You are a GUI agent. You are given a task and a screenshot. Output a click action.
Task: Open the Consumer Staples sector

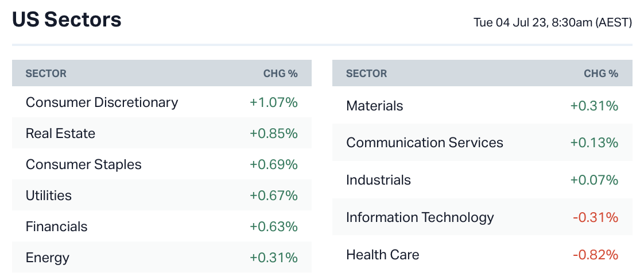(83, 164)
